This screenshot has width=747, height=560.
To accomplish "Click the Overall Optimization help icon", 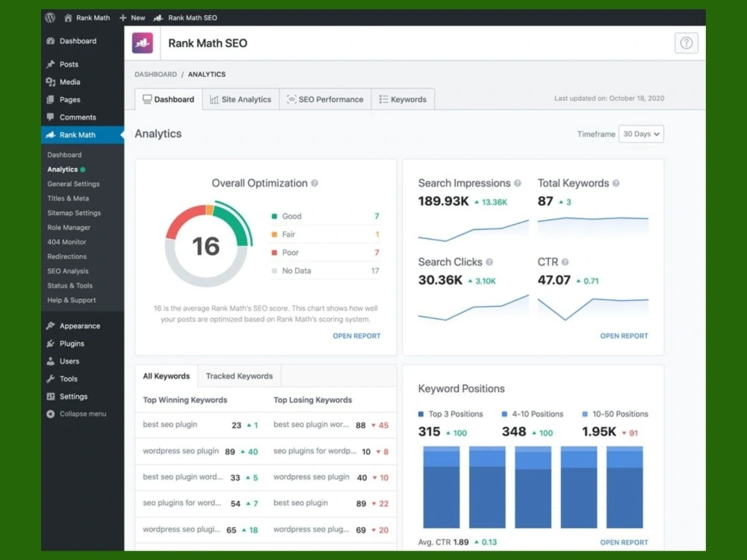I will (314, 184).
